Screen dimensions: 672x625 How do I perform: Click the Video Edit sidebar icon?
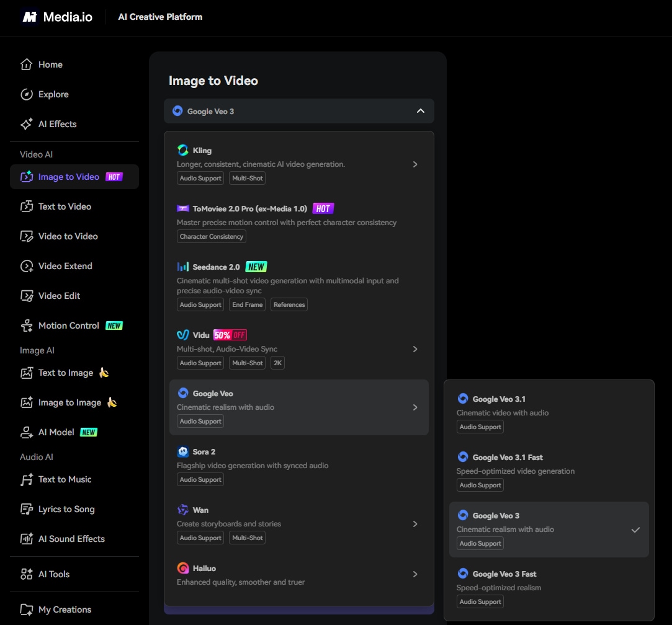pos(27,296)
